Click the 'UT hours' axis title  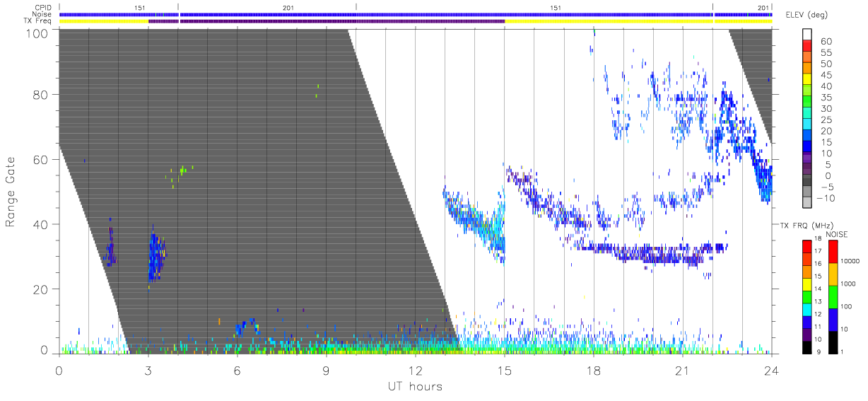pos(415,386)
